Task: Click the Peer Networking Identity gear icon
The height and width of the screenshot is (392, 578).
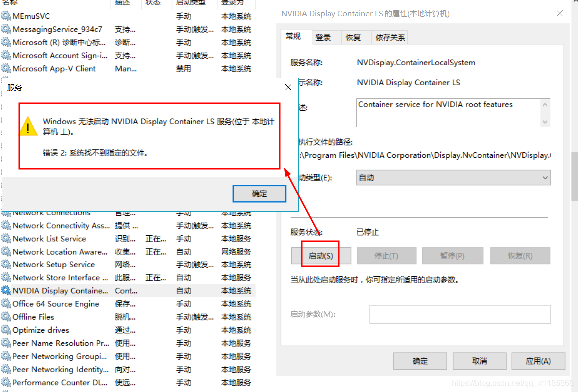Action: coord(6,369)
